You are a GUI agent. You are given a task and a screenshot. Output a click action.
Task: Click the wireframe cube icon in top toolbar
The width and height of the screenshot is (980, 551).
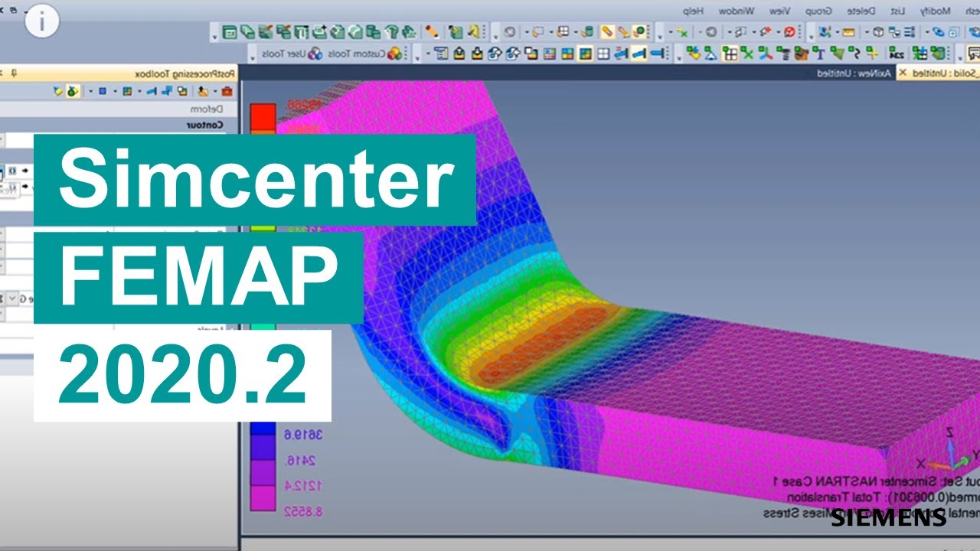point(877,32)
